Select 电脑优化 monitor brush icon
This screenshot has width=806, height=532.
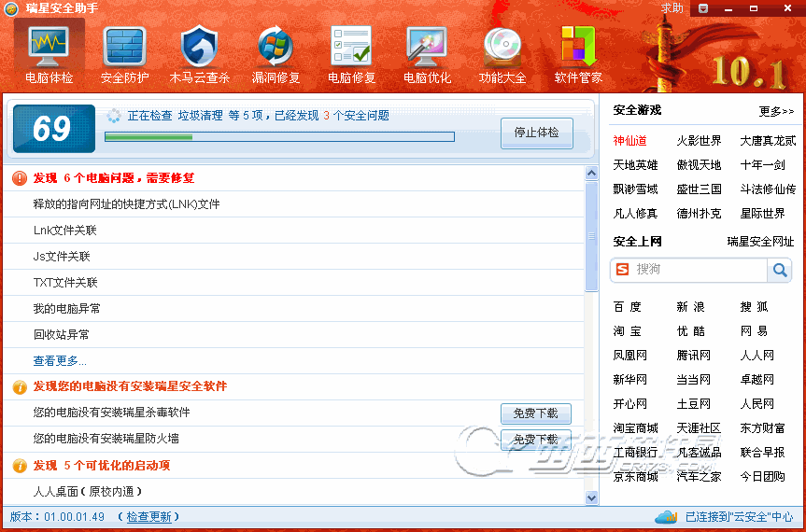427,47
